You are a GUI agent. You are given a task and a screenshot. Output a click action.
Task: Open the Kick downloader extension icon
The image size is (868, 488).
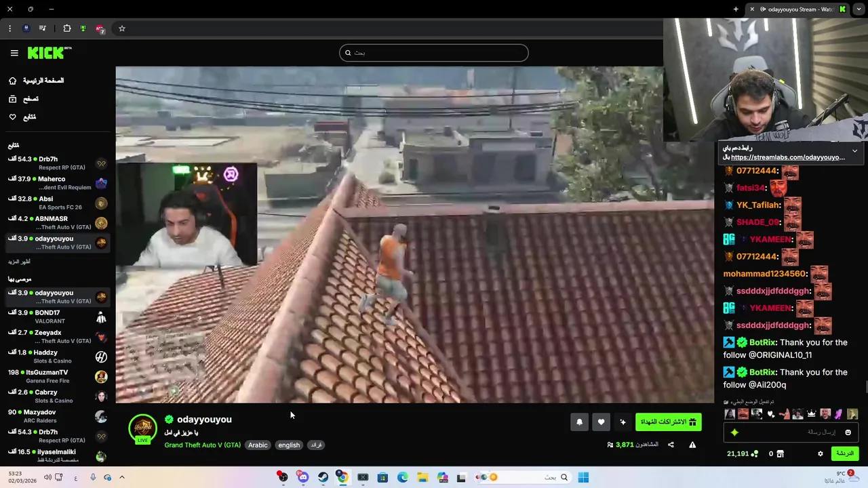pos(83,28)
